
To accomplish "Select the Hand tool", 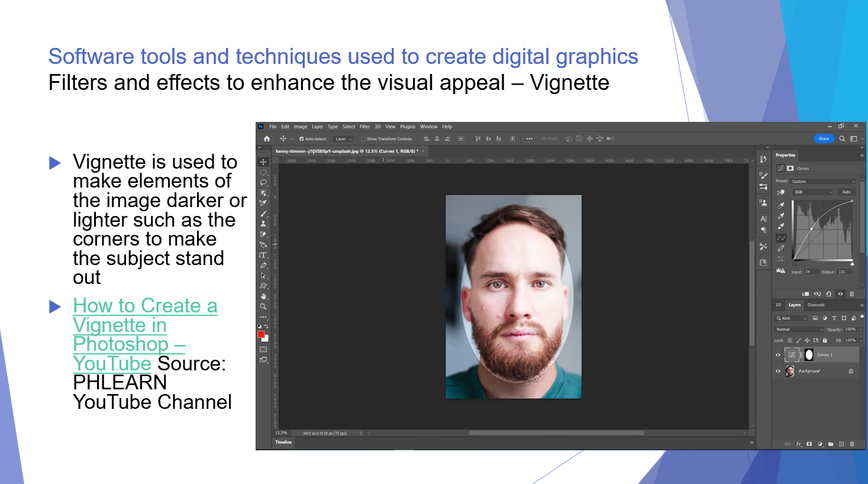I will point(263,296).
